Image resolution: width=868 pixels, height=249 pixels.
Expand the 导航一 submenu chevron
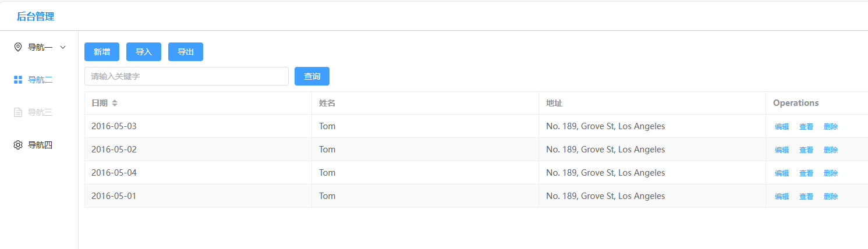[63, 47]
